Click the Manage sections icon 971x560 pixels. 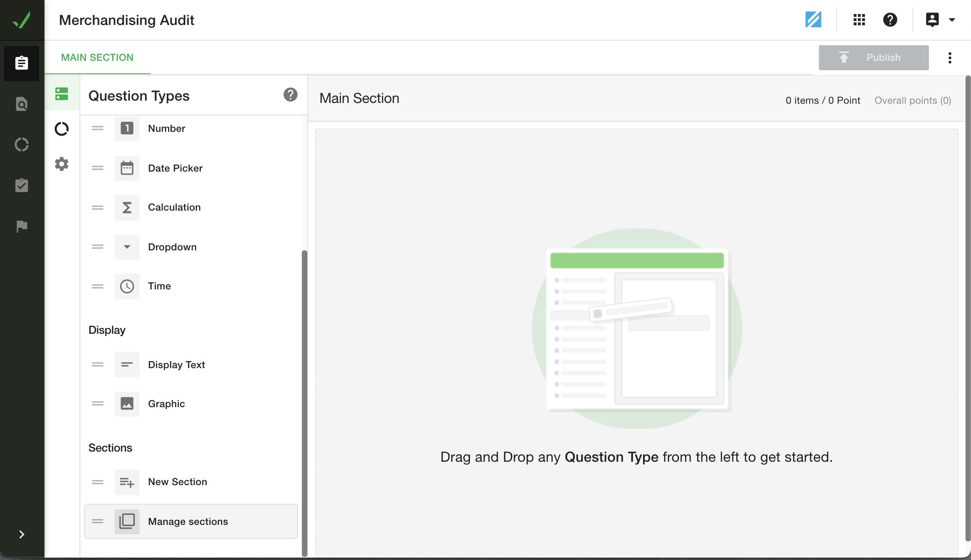pos(127,521)
